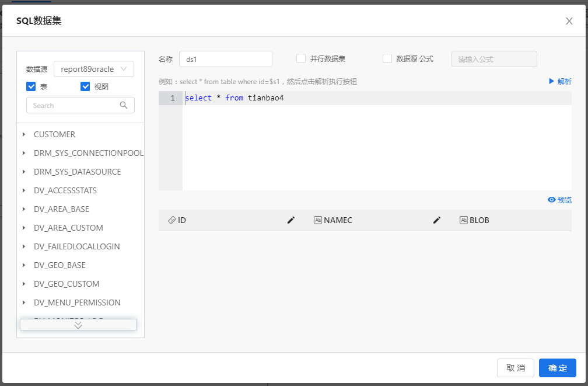Expand the DRM_SYS_DATASOURCE node
The height and width of the screenshot is (386, 588).
24,172
